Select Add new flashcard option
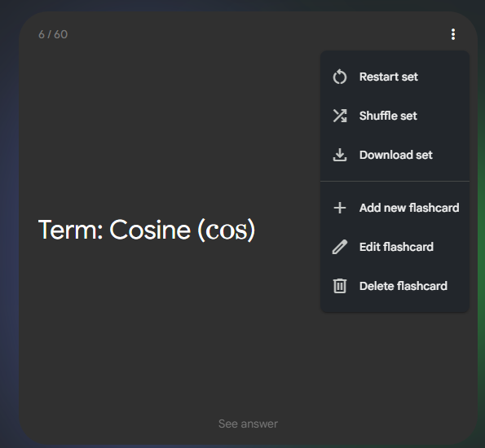The width and height of the screenshot is (485, 448). pos(395,208)
